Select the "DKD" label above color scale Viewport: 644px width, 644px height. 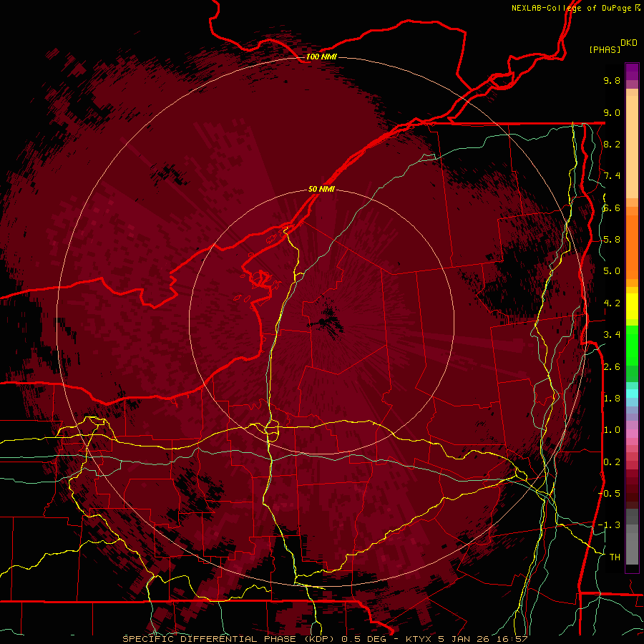point(629,43)
